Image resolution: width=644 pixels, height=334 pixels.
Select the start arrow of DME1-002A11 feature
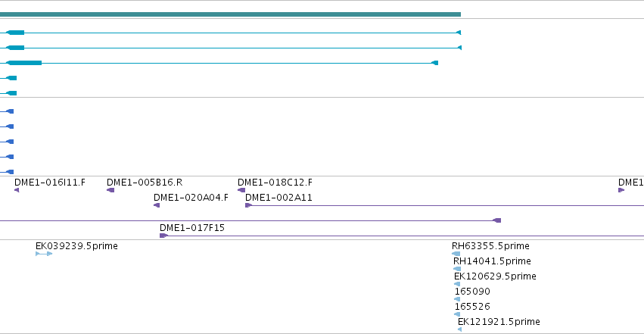click(248, 205)
